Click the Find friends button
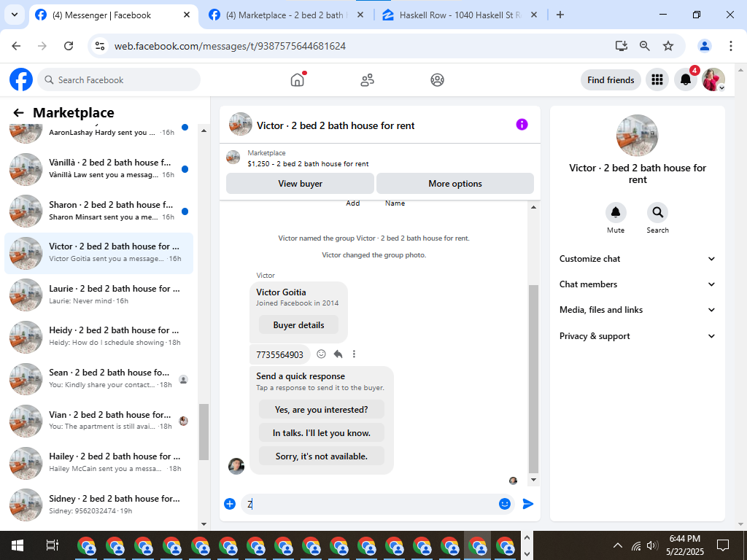 click(611, 80)
